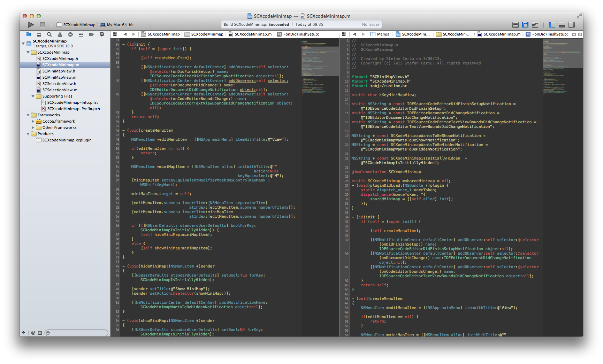
Task: Open related items menu in left editor
Action: coord(115,34)
